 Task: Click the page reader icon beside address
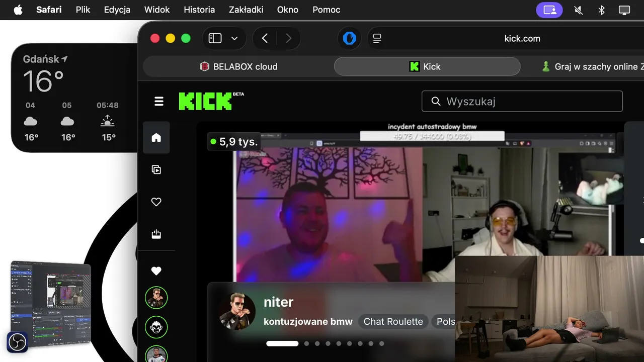377,38
